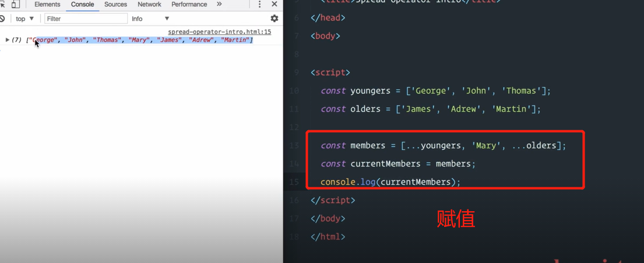This screenshot has width=644, height=263.
Task: Open the top context dropdown
Action: coord(25,19)
